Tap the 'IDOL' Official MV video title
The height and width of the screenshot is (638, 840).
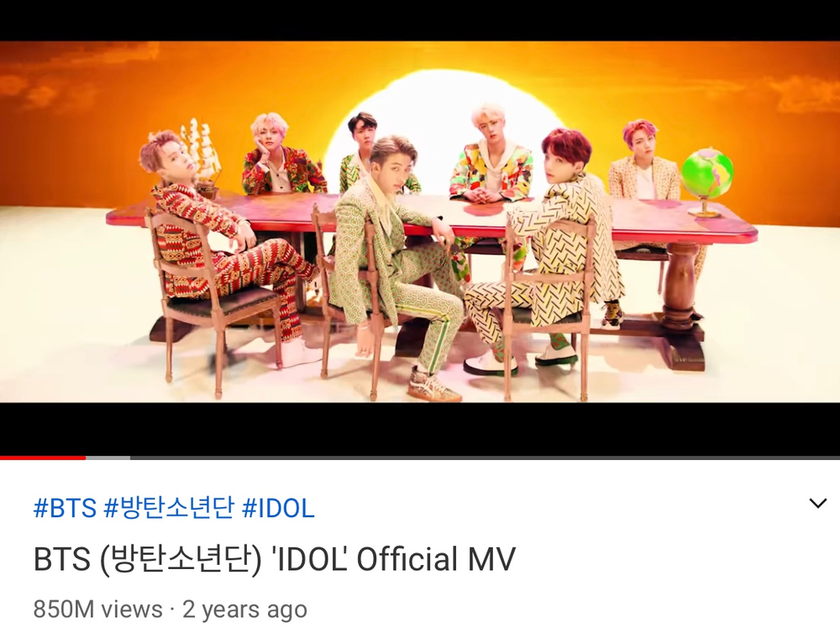[275, 559]
